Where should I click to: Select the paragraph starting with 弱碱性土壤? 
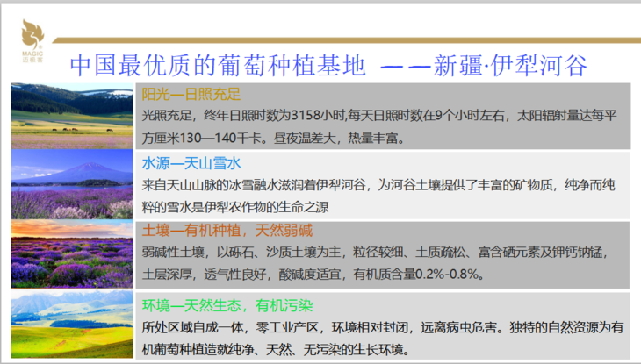(383, 263)
